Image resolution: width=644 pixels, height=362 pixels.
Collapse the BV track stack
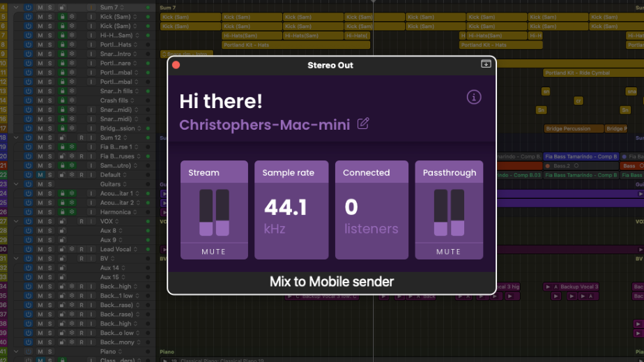[x=16, y=259]
